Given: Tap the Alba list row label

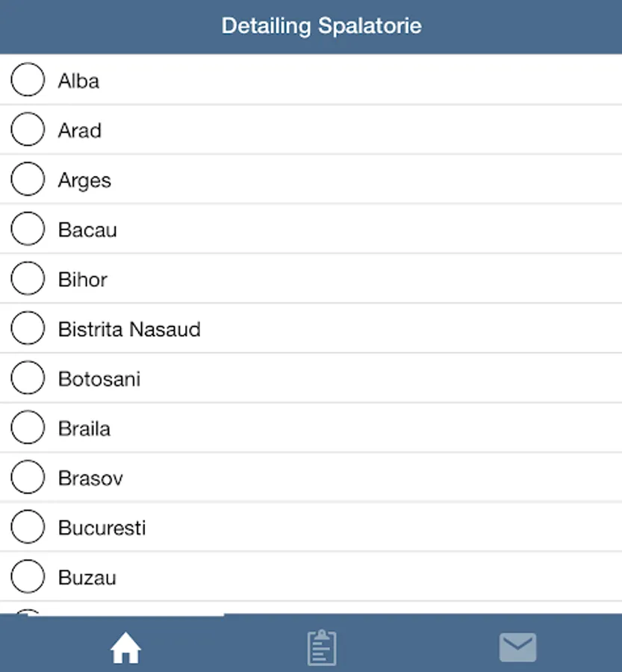Looking at the screenshot, I should [78, 81].
